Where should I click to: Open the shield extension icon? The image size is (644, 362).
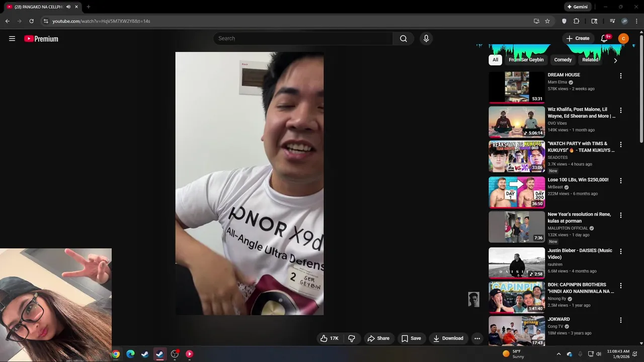564,21
